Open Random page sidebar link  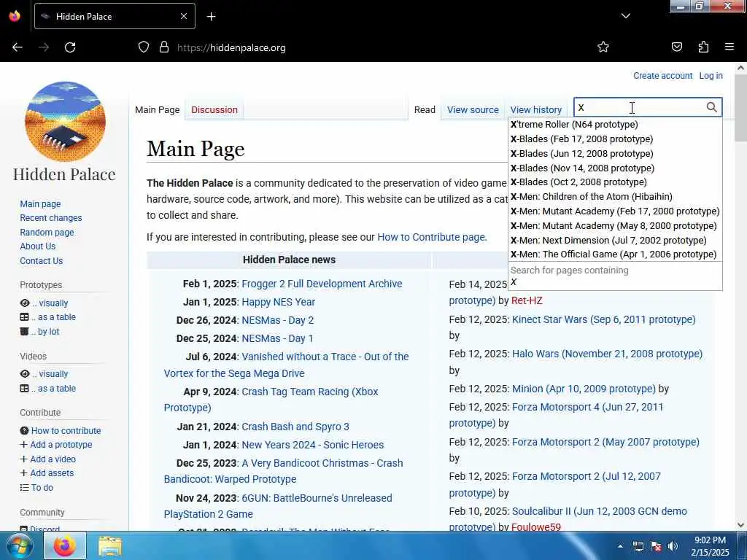(x=47, y=233)
